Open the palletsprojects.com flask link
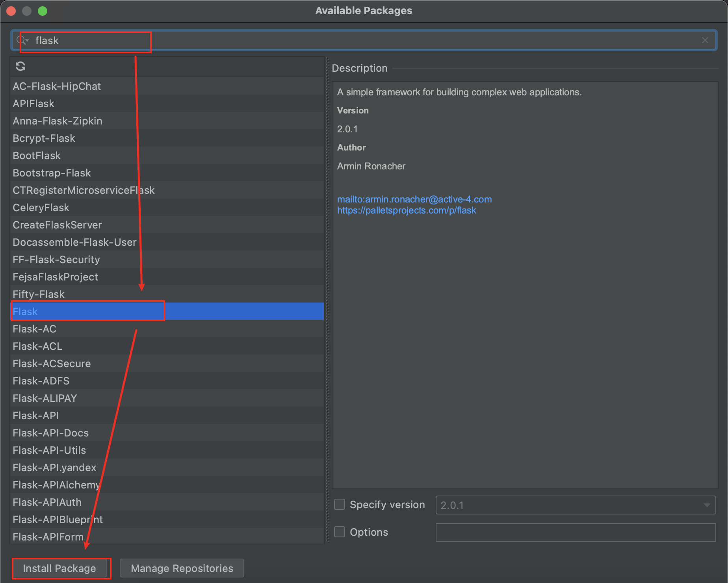728x583 pixels. 407,210
